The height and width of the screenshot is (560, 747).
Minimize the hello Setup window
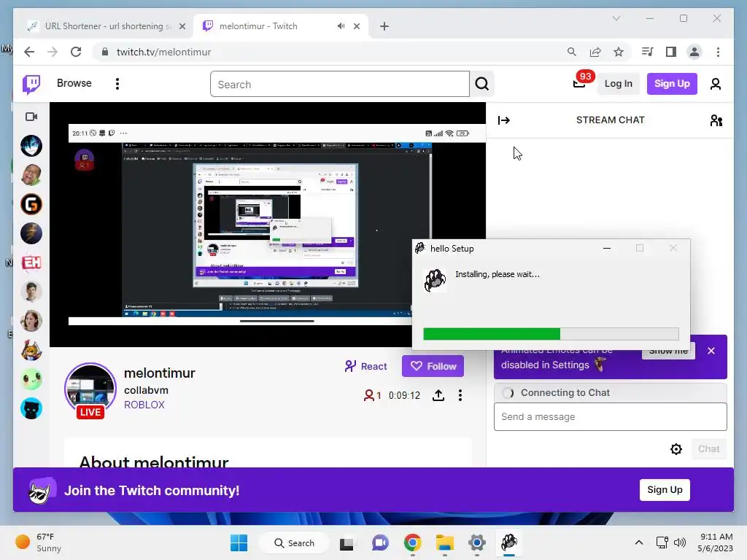pyautogui.click(x=606, y=248)
